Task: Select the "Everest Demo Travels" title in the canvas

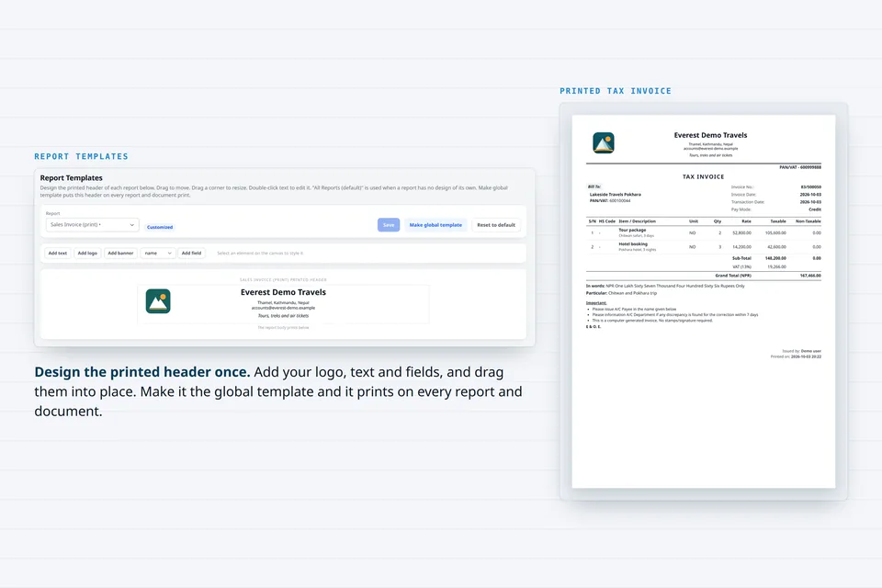Action: coord(284,292)
